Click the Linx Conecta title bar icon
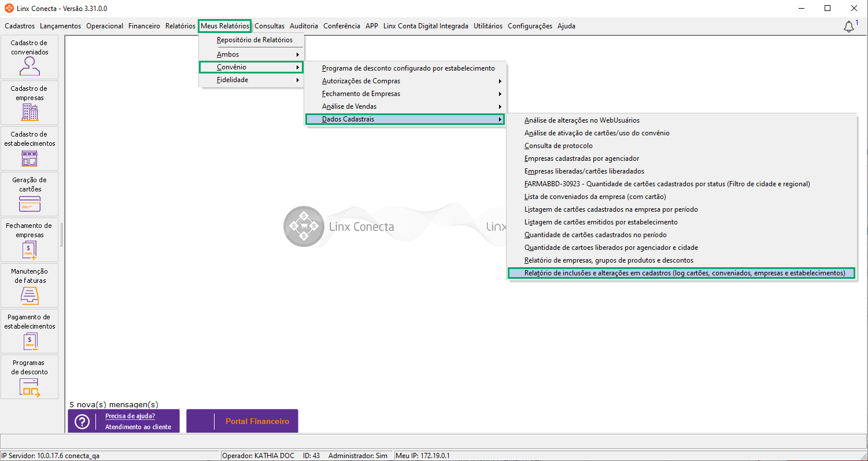This screenshot has width=868, height=461. pos(9,9)
